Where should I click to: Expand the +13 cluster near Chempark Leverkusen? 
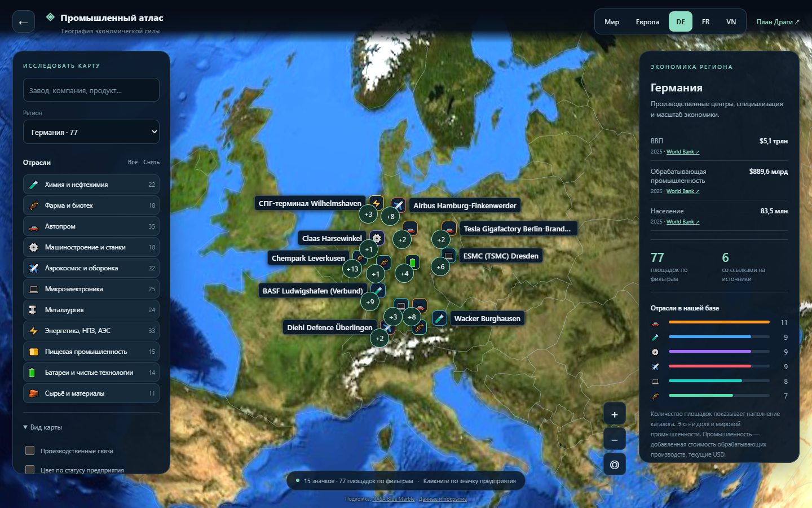[352, 269]
